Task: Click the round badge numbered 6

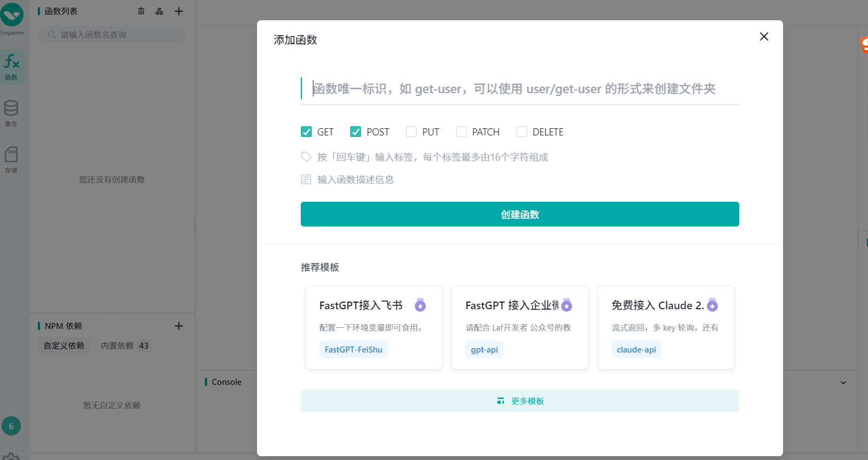Action: (11, 426)
